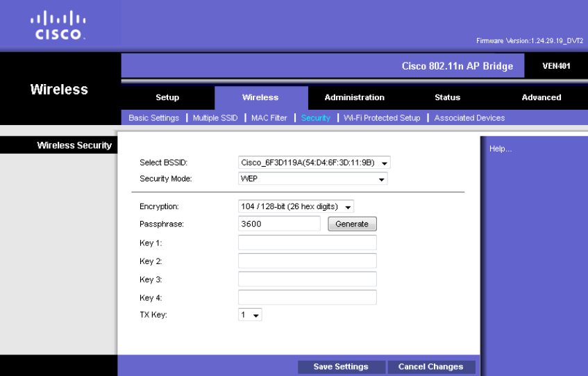The height and width of the screenshot is (376, 588).
Task: Open the TX Key dropdown
Action: pyautogui.click(x=250, y=314)
